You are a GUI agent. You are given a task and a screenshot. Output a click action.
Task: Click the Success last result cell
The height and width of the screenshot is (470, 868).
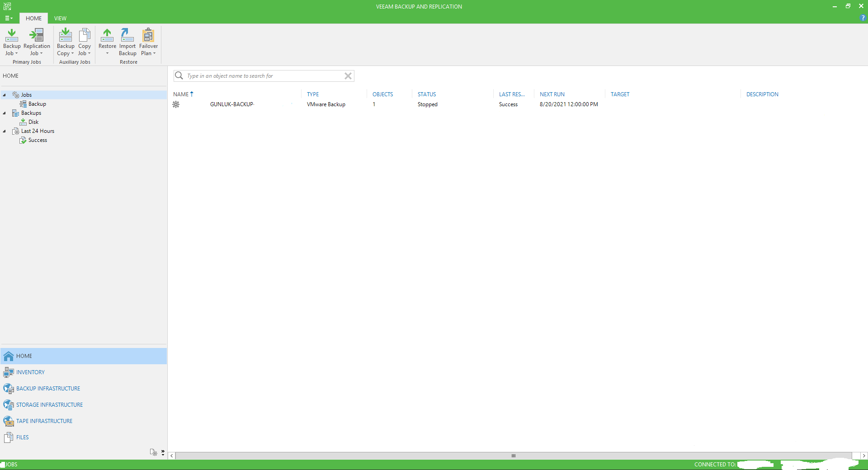point(508,104)
